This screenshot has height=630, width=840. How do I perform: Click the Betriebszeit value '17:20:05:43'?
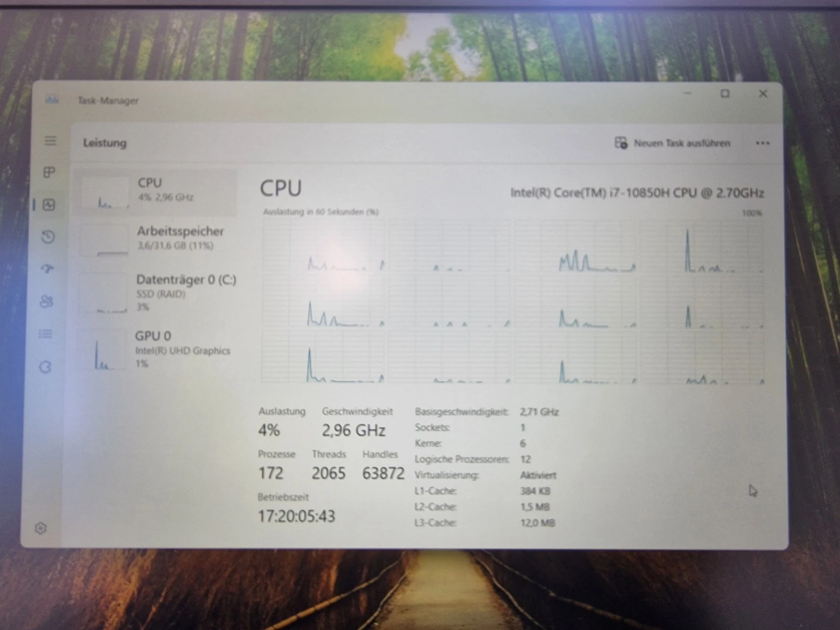pyautogui.click(x=296, y=516)
